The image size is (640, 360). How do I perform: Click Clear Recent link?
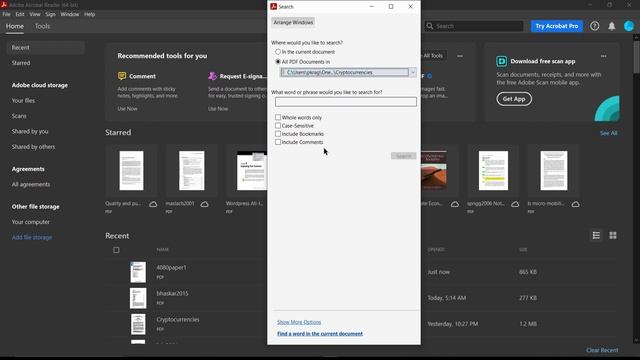(x=602, y=350)
